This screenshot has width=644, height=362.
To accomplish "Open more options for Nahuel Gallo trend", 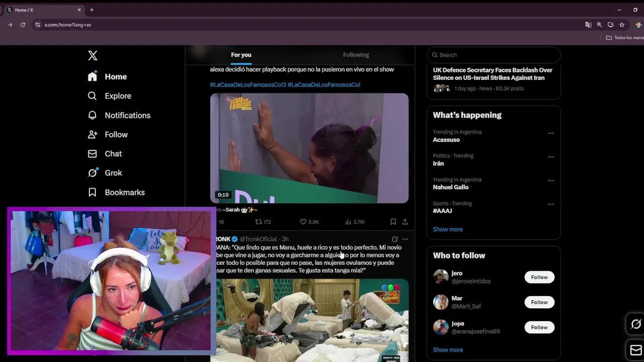I will [x=550, y=180].
